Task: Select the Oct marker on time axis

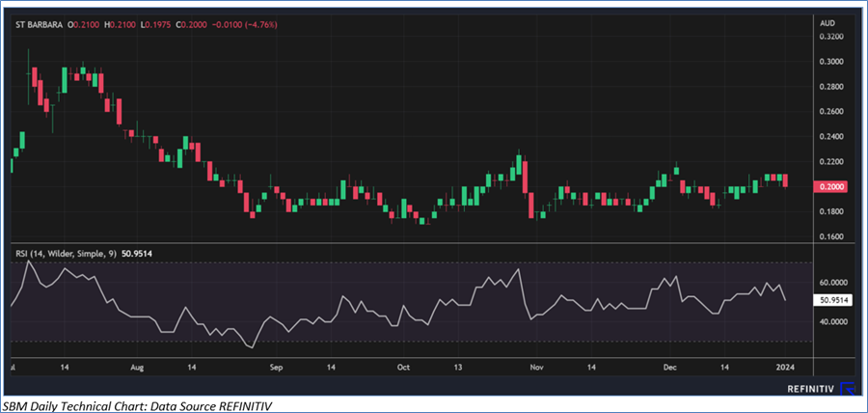Action: 403,368
